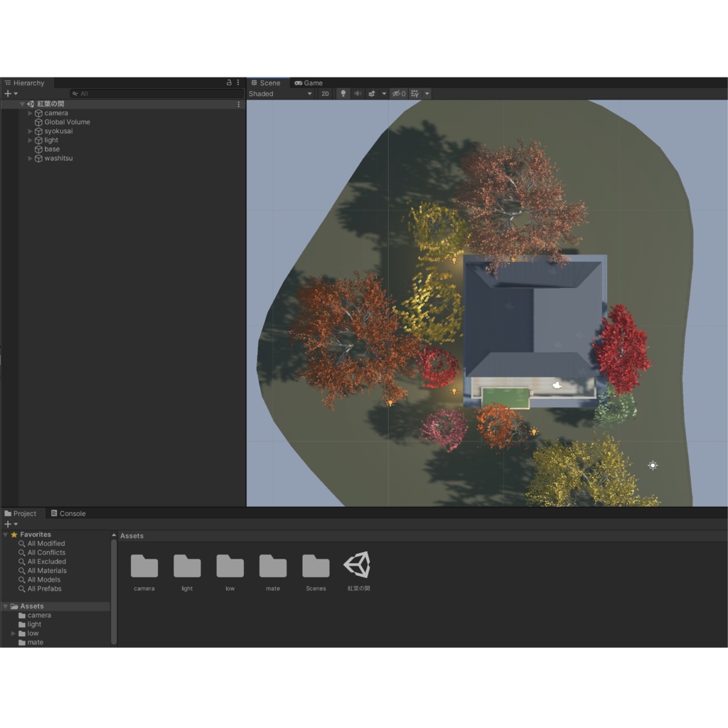Toggle the scene grid visibility icon

[x=414, y=94]
